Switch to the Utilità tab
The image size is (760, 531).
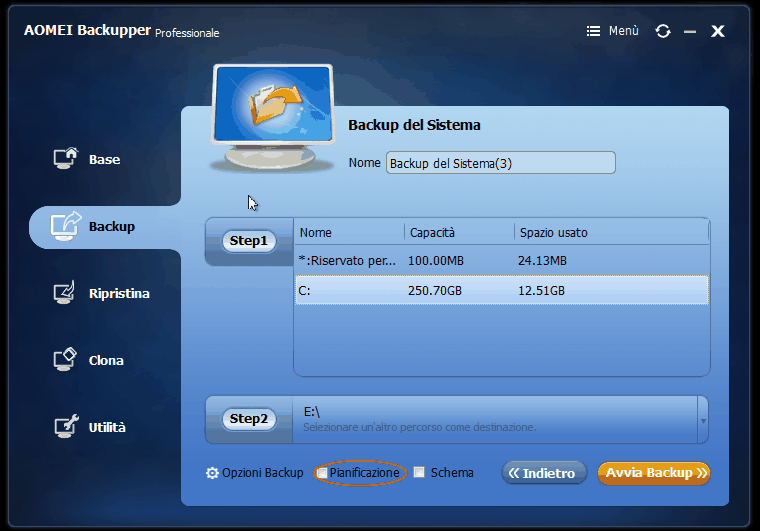tap(107, 427)
